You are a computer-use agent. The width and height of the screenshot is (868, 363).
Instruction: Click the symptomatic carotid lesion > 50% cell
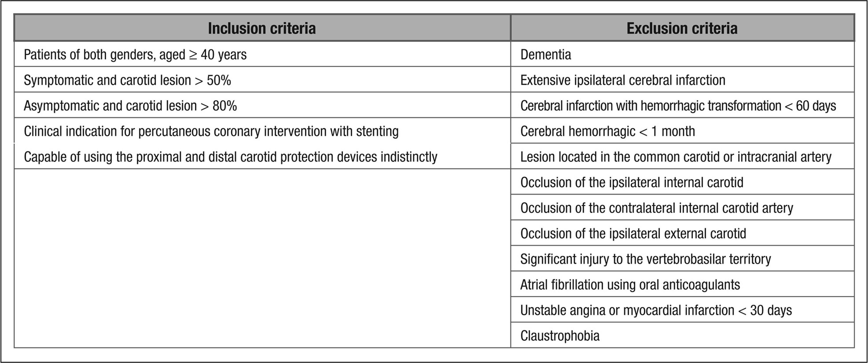[127, 80]
